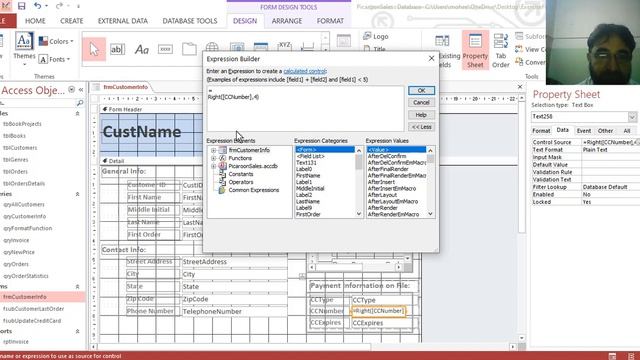This screenshot has height=360, width=640.
Task: Open the EXTERNAL DATA ribbon tab
Action: (x=122, y=21)
